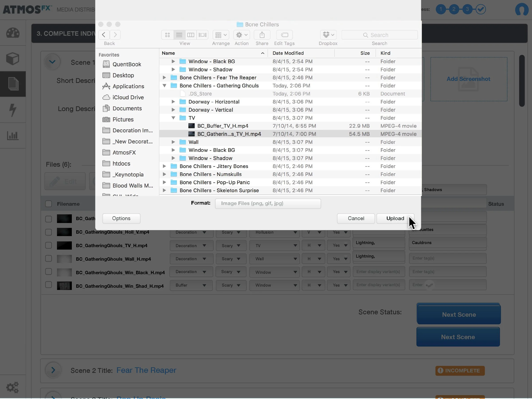Open the Buffer type dropdown for Win_Shad row
Image resolution: width=532 pixels, height=399 pixels.
[x=191, y=285]
